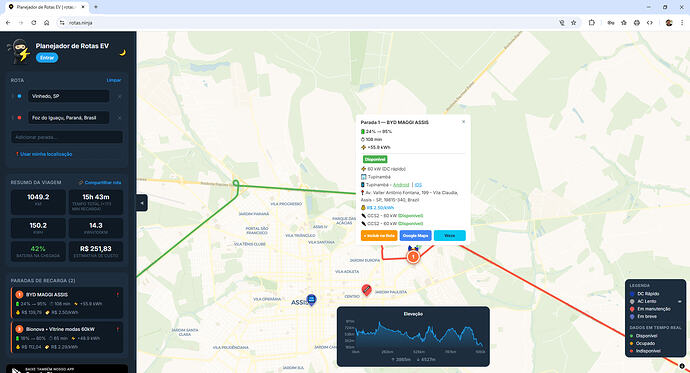Screen dimensions: 690x373
Task: Click the Disponível status badge in the popup
Action: (375, 159)
